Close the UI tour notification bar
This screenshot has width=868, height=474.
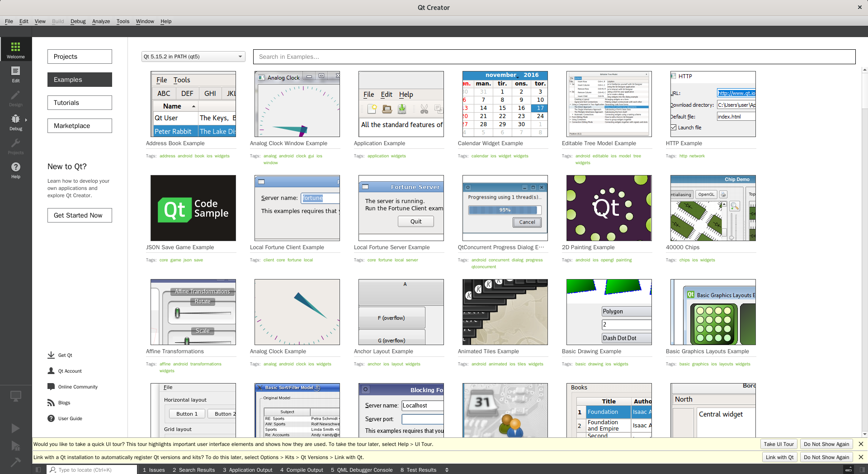click(x=861, y=444)
